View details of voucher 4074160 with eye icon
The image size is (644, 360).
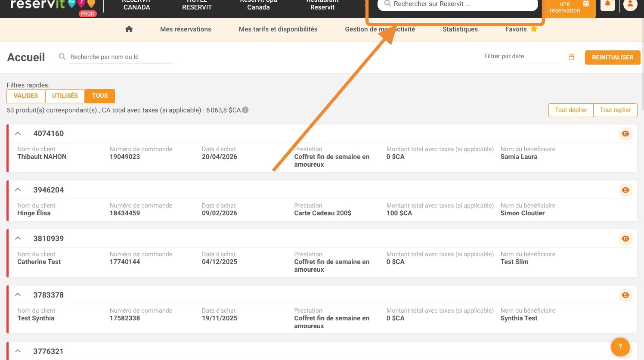pos(625,134)
